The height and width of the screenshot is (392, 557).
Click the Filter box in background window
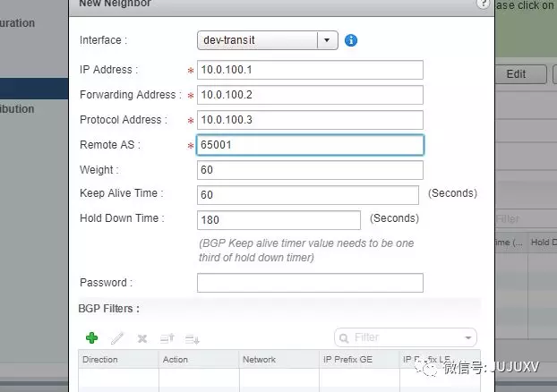(526, 218)
